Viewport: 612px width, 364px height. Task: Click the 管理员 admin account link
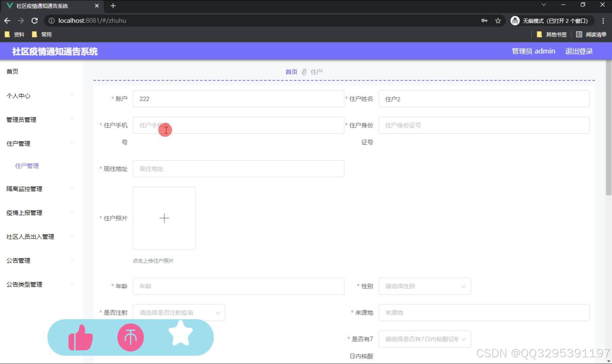[533, 51]
